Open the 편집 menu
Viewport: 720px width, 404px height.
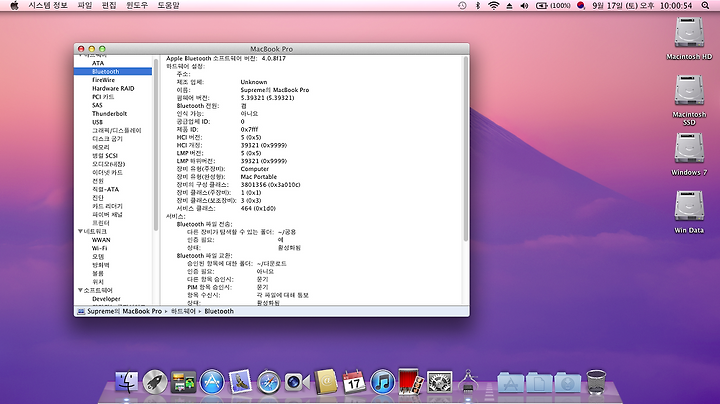tap(109, 6)
